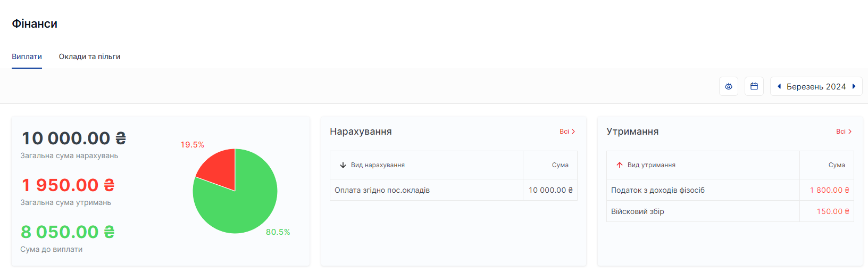Viewport: 868px width, 271px height.
Task: Open Всі link in Нарахування card
Action: (567, 132)
